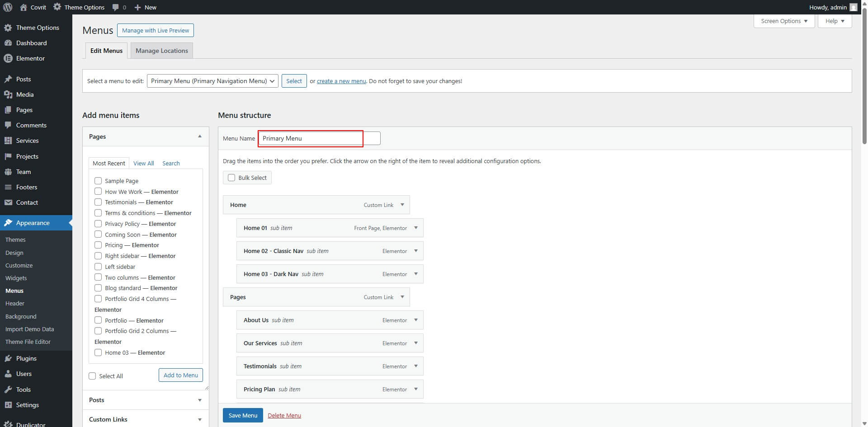Click the create a new menu link

click(341, 81)
